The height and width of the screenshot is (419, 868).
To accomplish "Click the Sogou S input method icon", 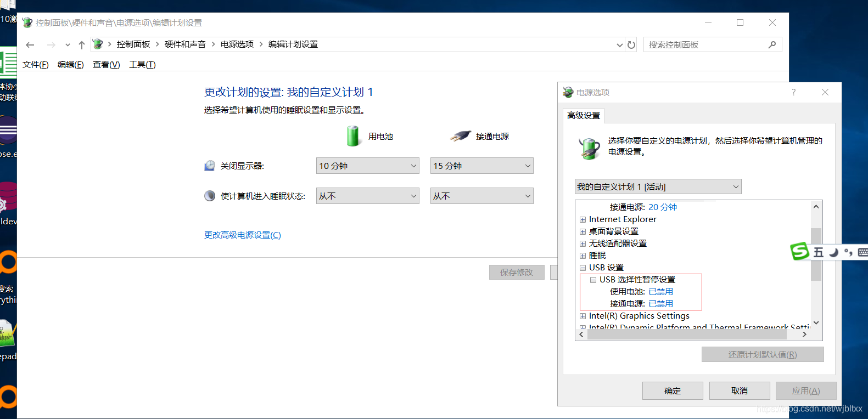I will [799, 251].
